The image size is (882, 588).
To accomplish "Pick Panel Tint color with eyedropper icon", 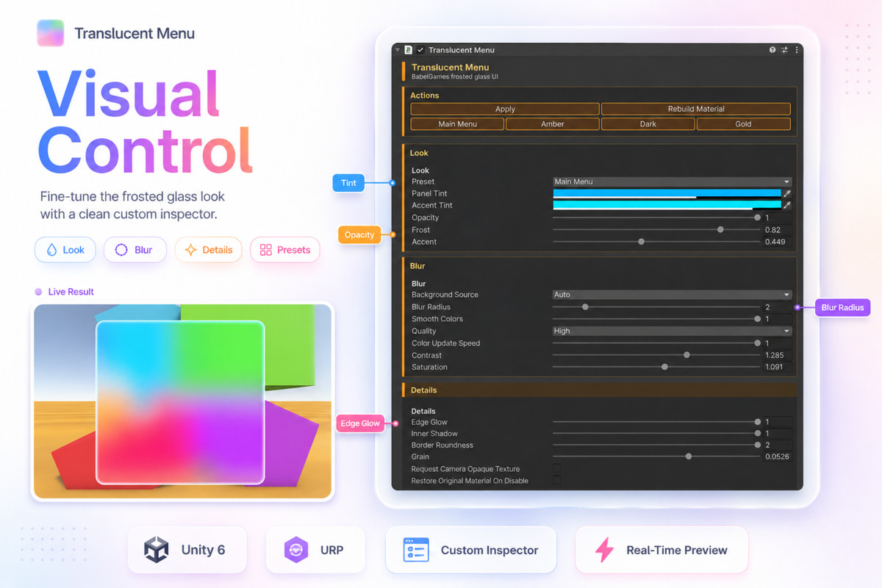I will (786, 194).
